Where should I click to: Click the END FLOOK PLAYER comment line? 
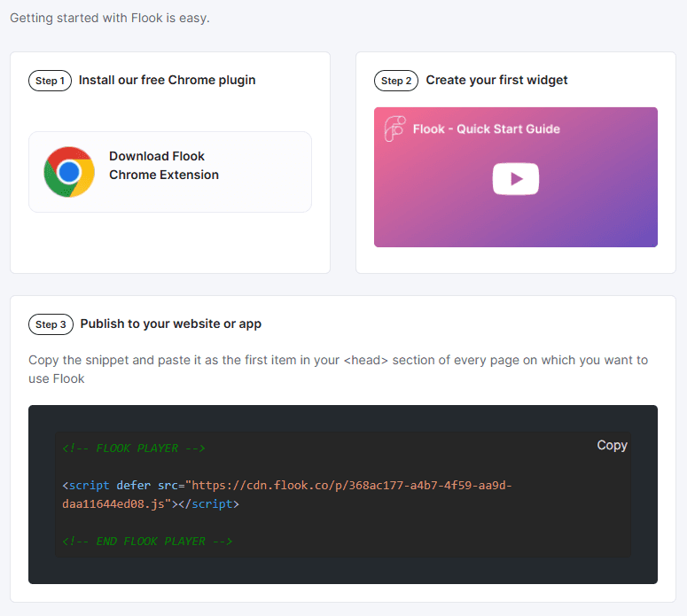click(x=147, y=541)
